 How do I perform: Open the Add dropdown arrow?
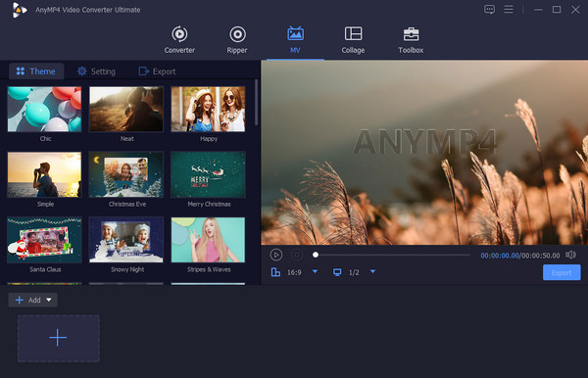pos(49,300)
